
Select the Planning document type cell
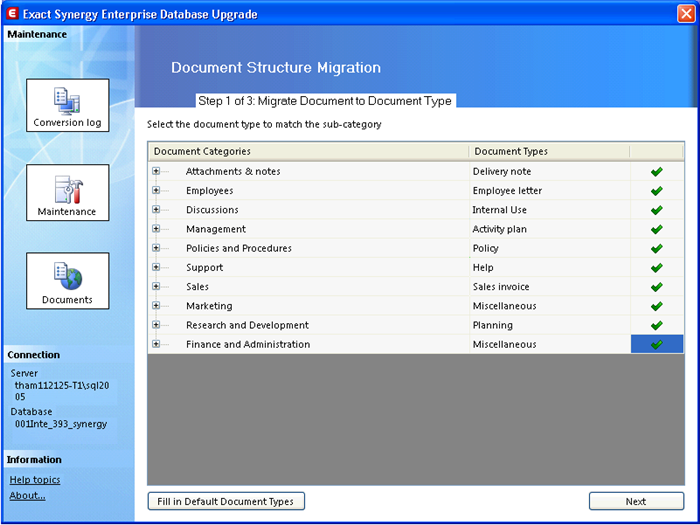[550, 325]
